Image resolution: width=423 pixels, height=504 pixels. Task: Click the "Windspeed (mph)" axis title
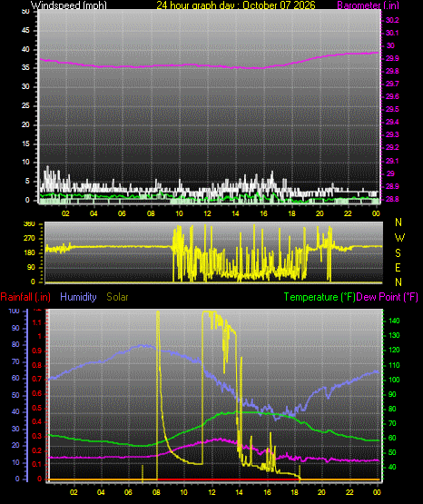[69, 5]
